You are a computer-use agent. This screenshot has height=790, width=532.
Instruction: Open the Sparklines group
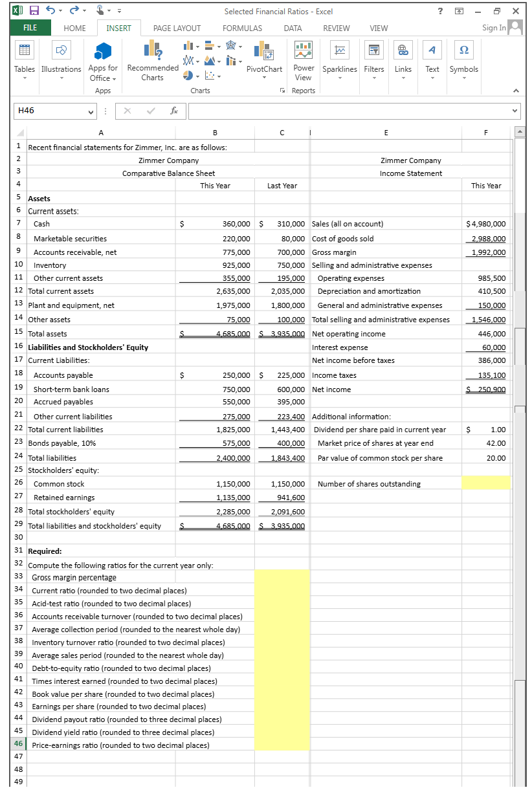(340, 62)
